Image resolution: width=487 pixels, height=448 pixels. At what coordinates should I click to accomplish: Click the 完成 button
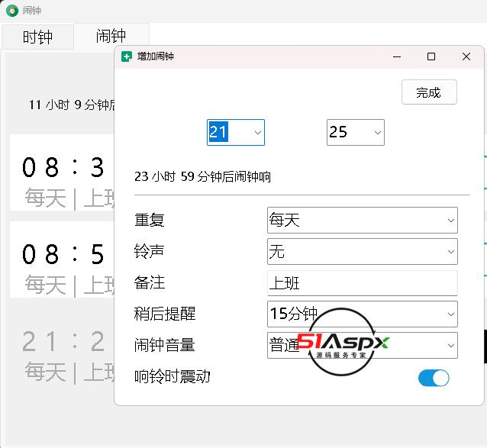[x=429, y=92]
